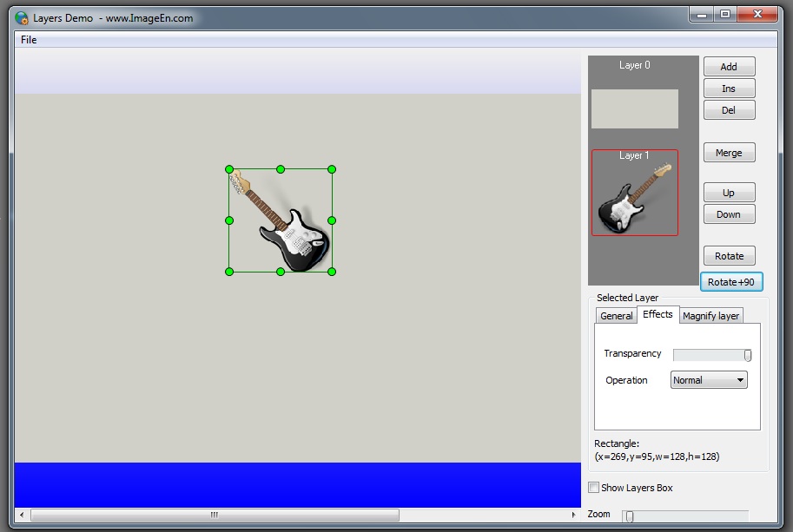Switch to the General tab
Screen dimensions: 793x532
point(616,316)
